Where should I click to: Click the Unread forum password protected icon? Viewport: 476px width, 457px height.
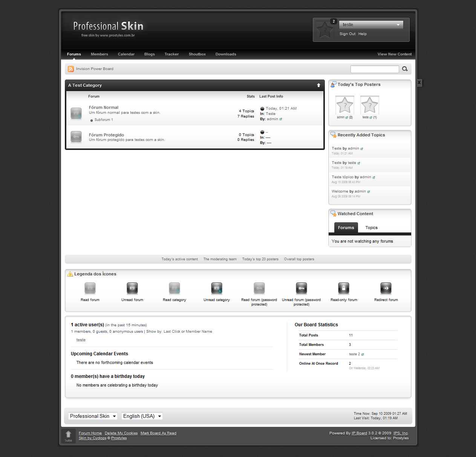(302, 288)
